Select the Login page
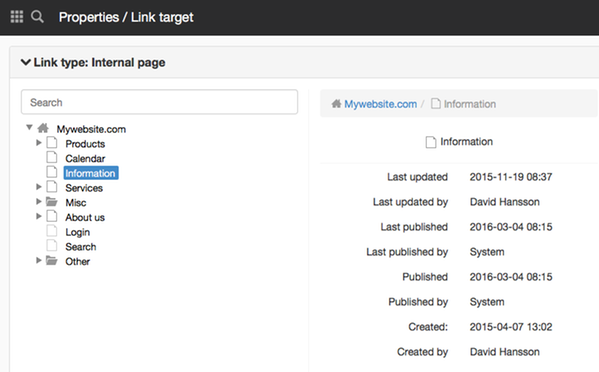 pos(78,232)
